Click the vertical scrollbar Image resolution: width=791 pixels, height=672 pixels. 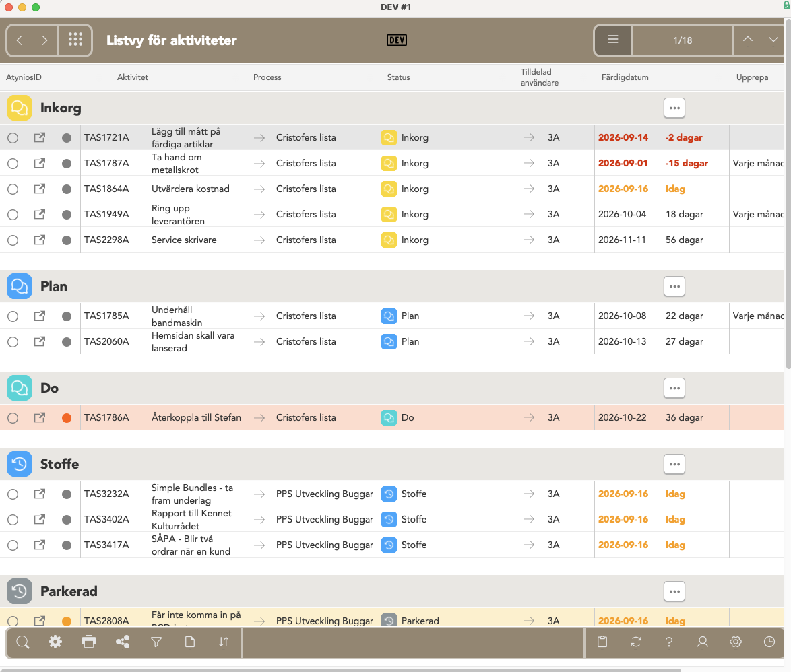point(788,194)
